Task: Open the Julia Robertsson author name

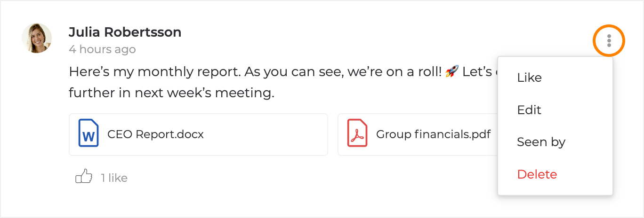Action: 125,32
